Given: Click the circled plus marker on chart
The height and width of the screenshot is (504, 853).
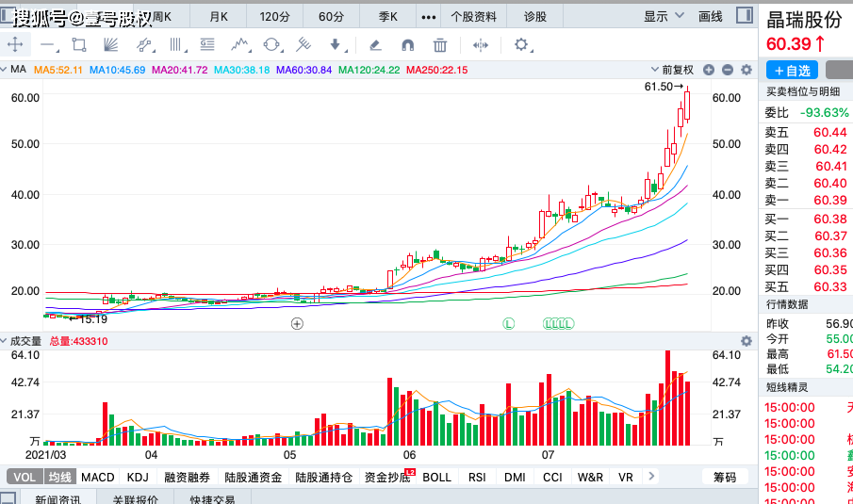Looking at the screenshot, I should point(297,324).
